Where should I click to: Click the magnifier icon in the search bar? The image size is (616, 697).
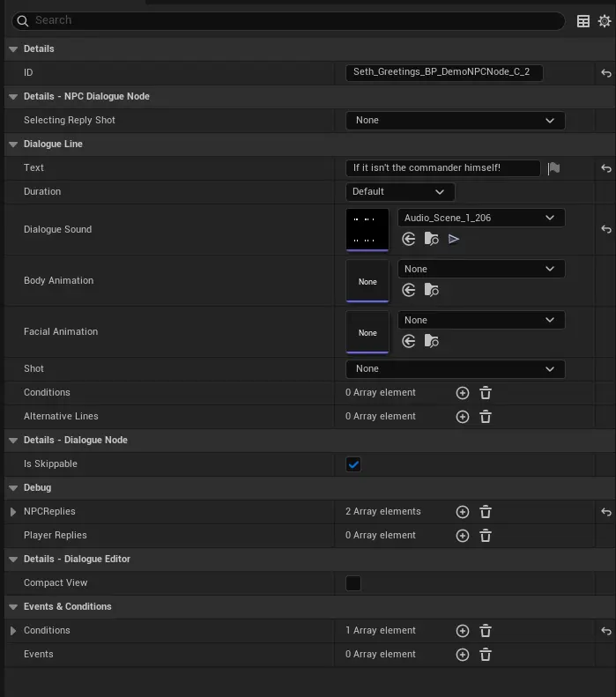pos(23,21)
